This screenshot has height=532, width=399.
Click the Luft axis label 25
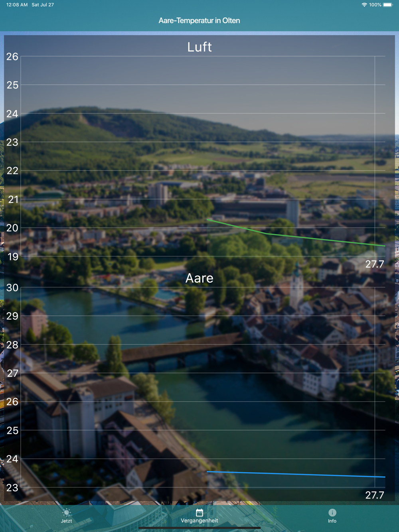click(x=12, y=85)
